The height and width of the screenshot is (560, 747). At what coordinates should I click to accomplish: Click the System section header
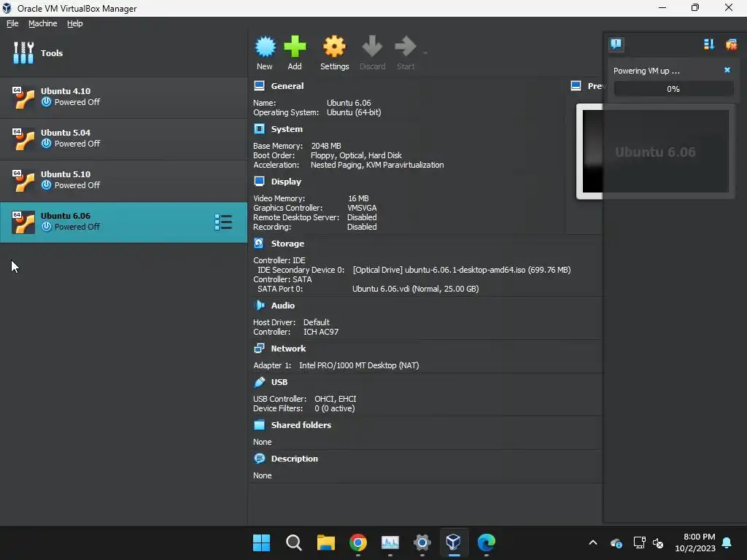coord(287,129)
